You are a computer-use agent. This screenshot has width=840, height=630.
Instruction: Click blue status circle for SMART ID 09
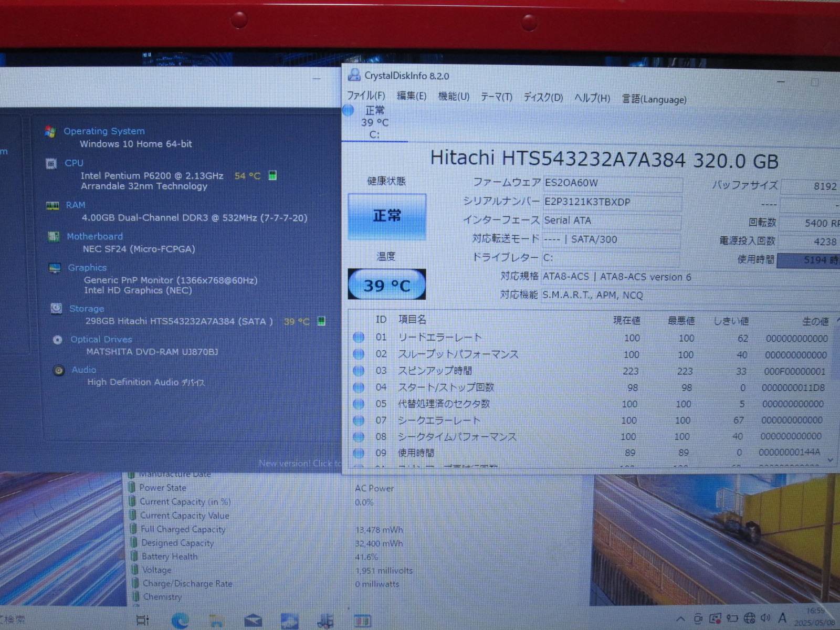coord(359,453)
